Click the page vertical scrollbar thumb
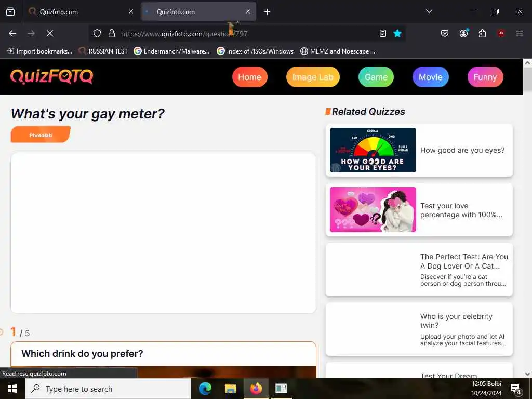The image size is (532, 399). (527, 79)
